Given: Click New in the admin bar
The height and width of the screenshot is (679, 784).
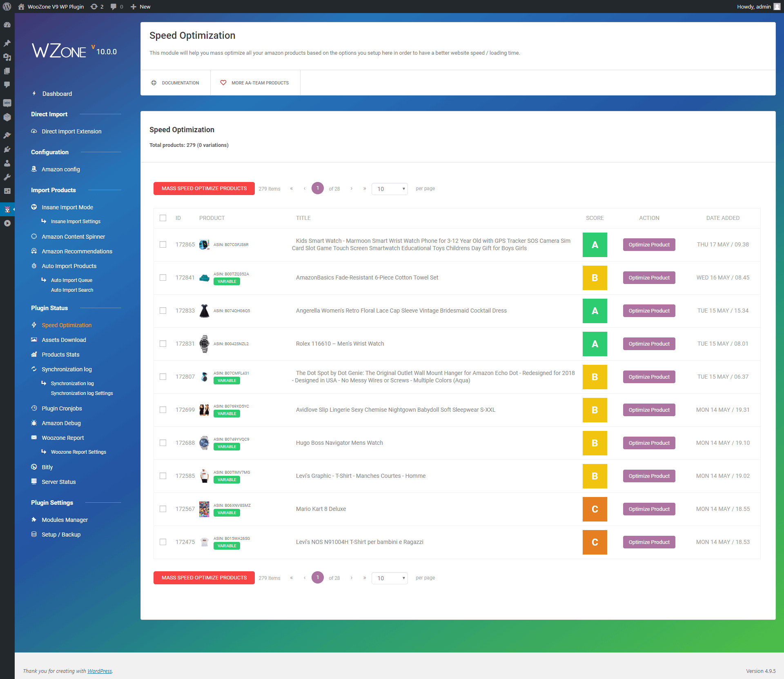Looking at the screenshot, I should (x=140, y=7).
